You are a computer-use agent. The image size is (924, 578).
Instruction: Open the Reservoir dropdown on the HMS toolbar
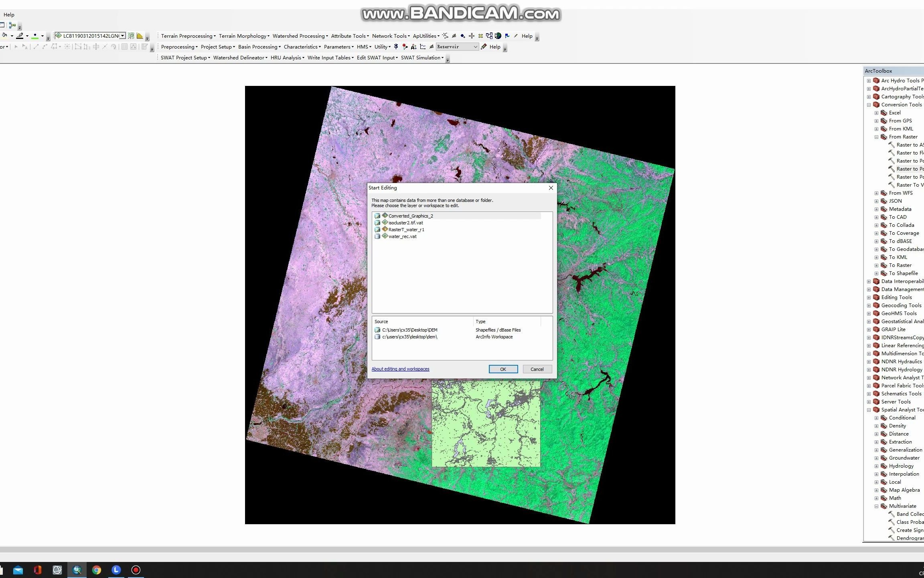pyautogui.click(x=475, y=47)
